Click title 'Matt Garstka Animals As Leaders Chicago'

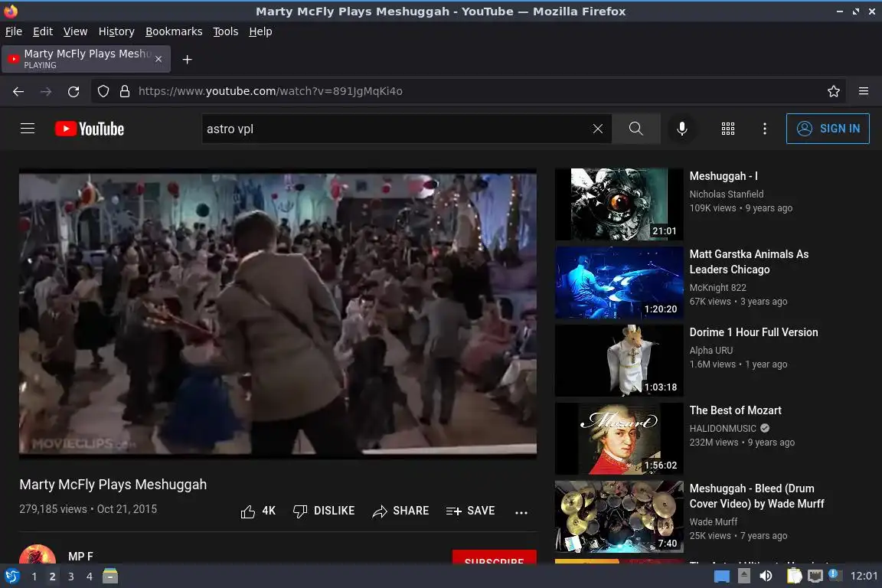click(749, 262)
